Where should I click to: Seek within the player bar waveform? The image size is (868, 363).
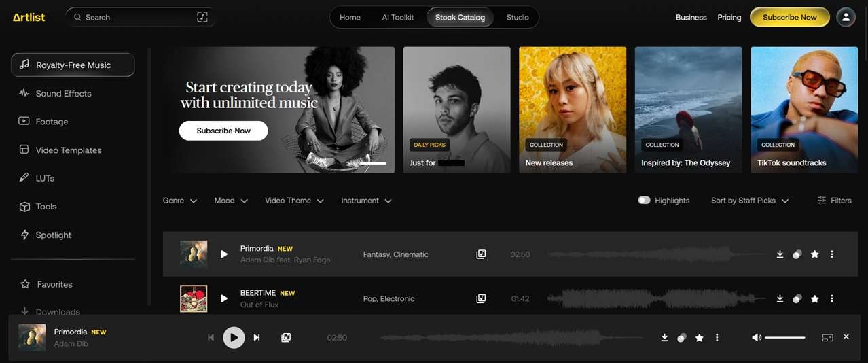(511, 337)
